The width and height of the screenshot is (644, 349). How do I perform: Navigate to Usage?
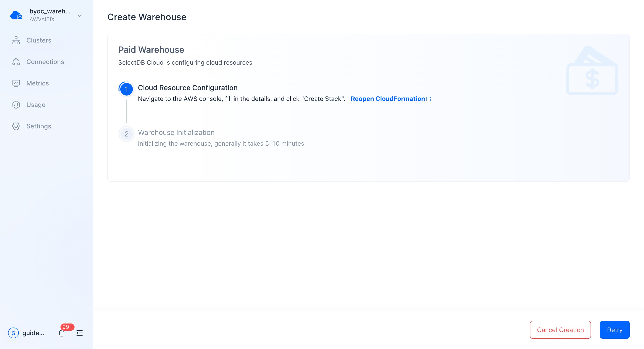pos(36,104)
